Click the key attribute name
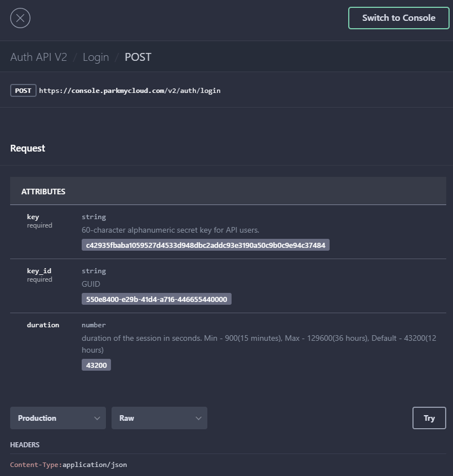 [33, 217]
